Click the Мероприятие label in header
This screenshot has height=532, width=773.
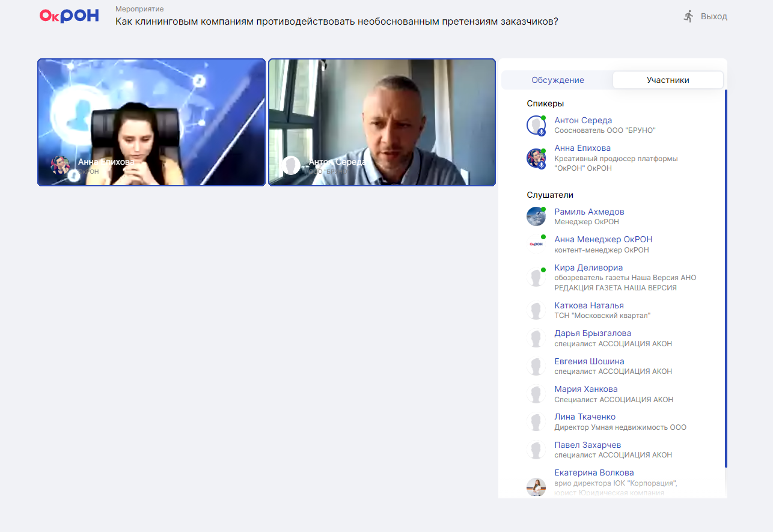tap(139, 9)
